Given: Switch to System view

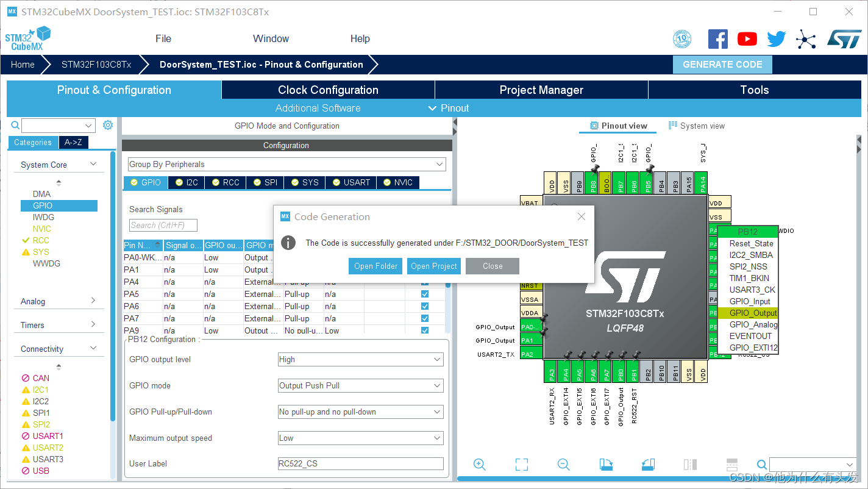Looking at the screenshot, I should (696, 126).
